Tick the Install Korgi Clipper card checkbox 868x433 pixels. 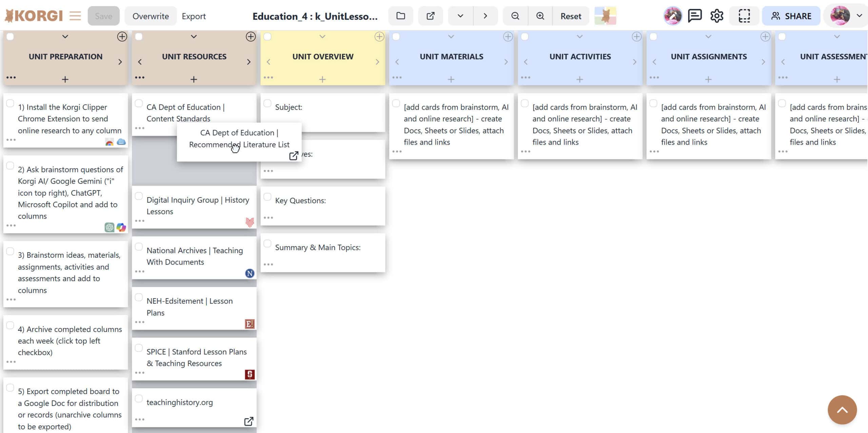(10, 103)
